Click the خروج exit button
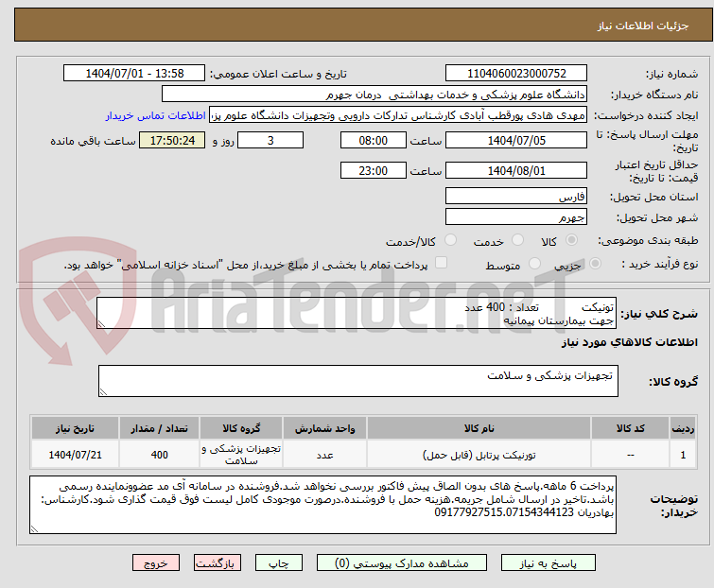This screenshot has height=588, width=714. (x=156, y=563)
